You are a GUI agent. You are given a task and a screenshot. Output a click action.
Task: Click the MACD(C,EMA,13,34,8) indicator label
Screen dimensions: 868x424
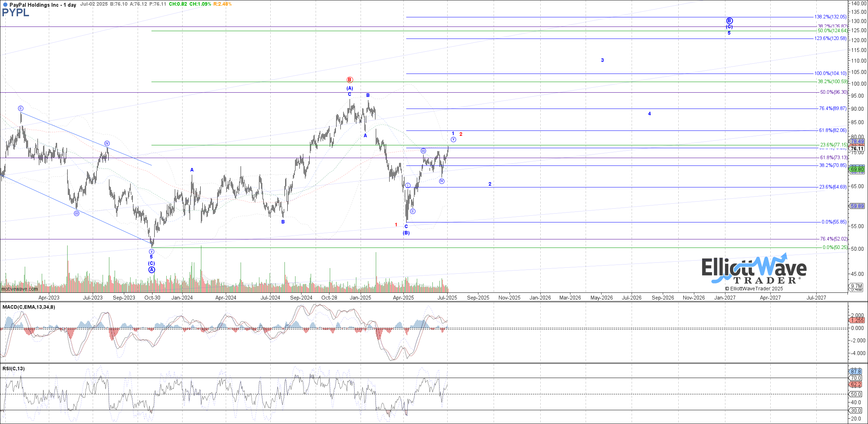[x=29, y=307]
